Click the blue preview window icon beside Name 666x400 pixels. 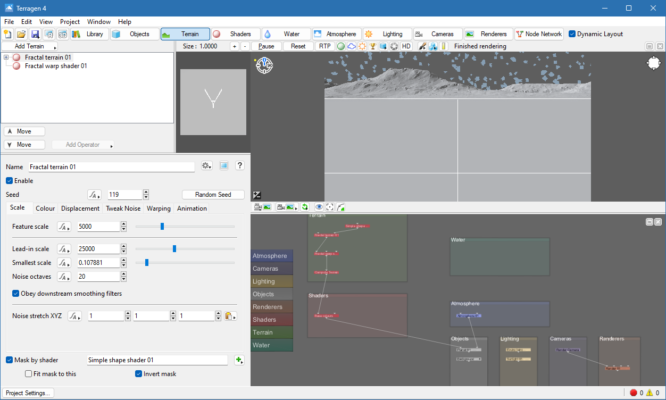click(x=224, y=166)
